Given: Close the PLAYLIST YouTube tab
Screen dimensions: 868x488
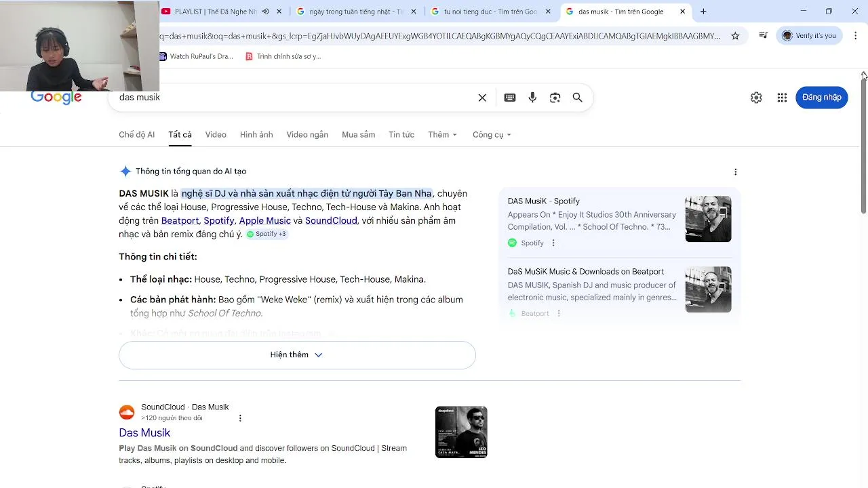Looking at the screenshot, I should click(279, 12).
